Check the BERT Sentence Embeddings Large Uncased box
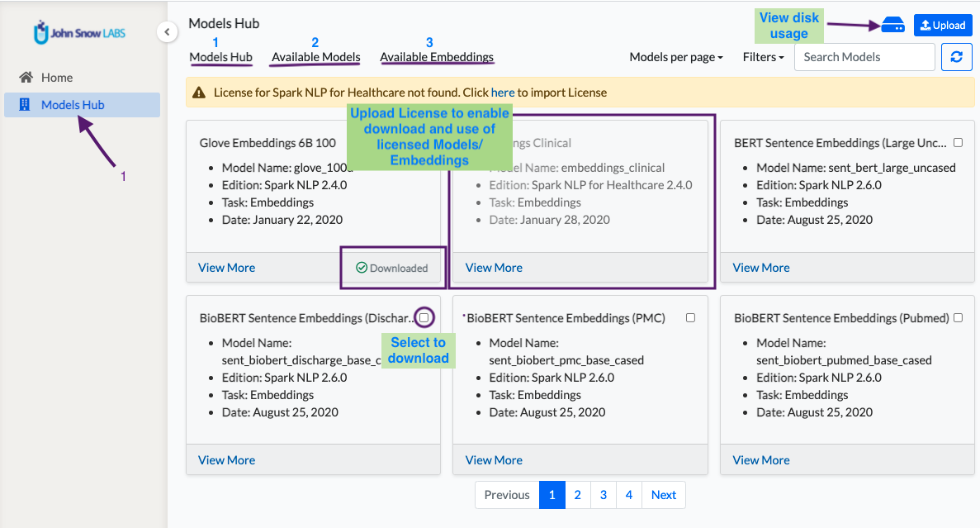Viewport: 980px width, 528px height. [x=959, y=143]
